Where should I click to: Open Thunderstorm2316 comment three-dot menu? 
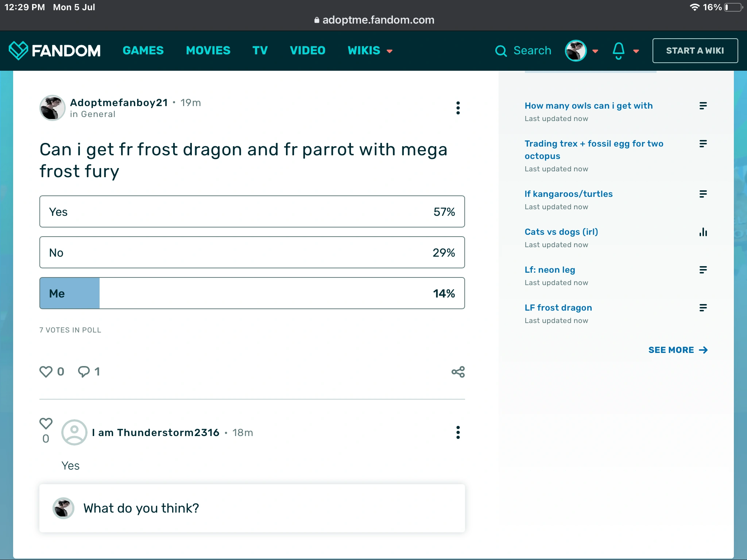tap(458, 432)
